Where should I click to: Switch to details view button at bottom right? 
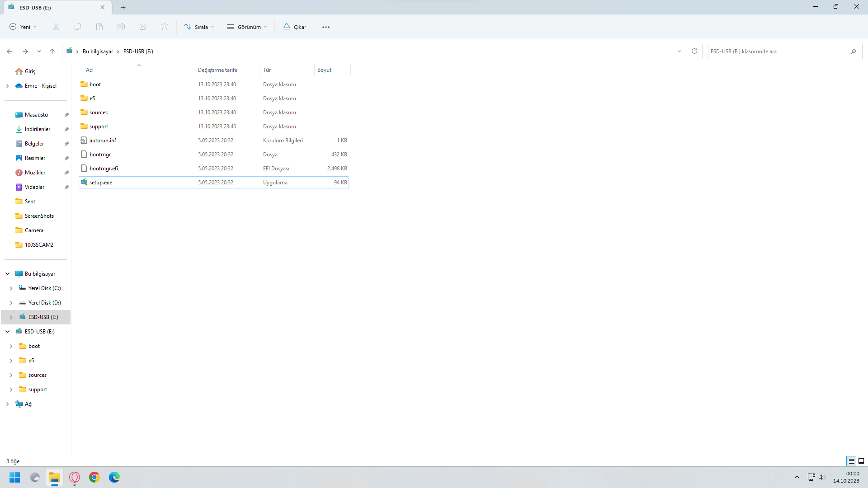click(851, 461)
